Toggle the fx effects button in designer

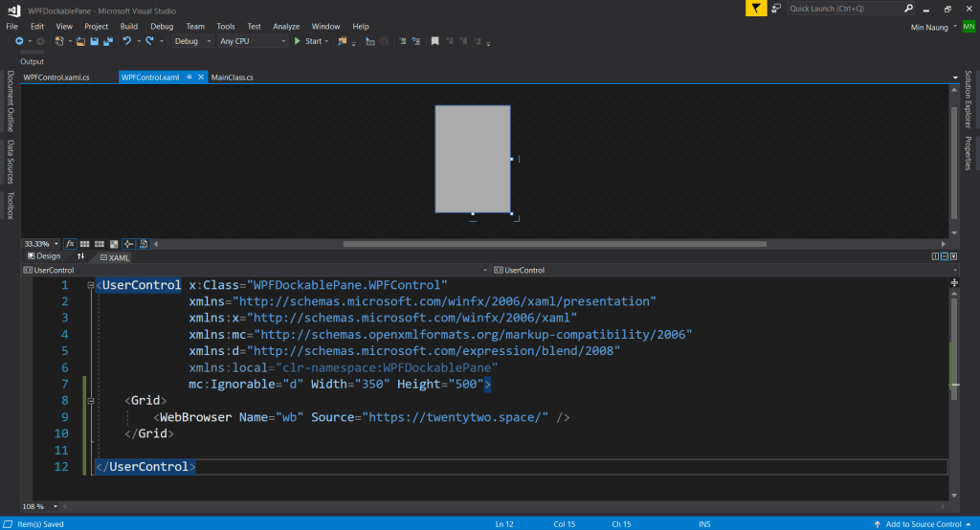[70, 244]
